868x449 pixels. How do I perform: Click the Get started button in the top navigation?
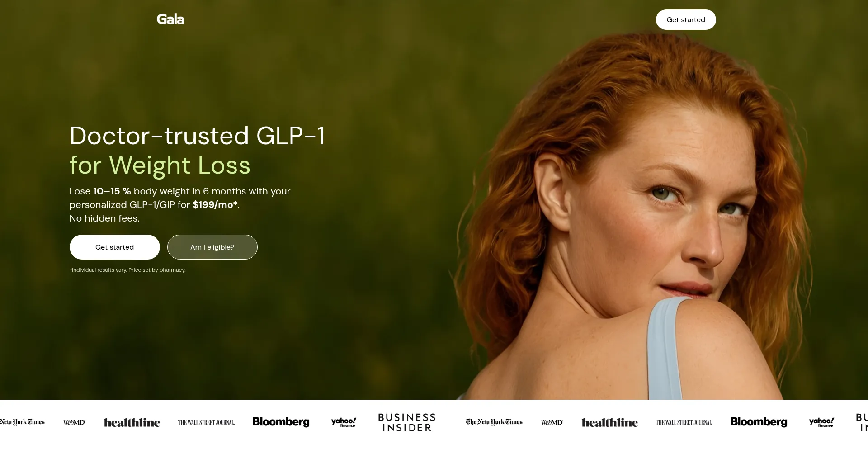click(686, 20)
